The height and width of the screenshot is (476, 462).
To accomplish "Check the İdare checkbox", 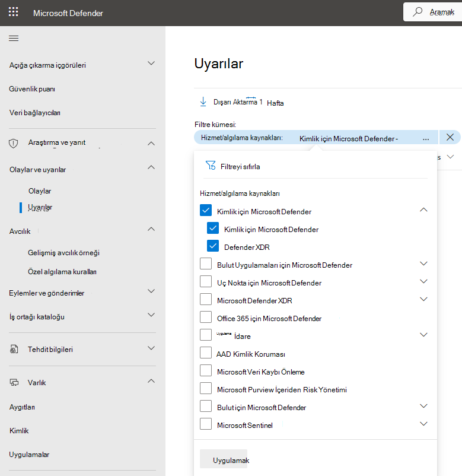I will 206,335.
